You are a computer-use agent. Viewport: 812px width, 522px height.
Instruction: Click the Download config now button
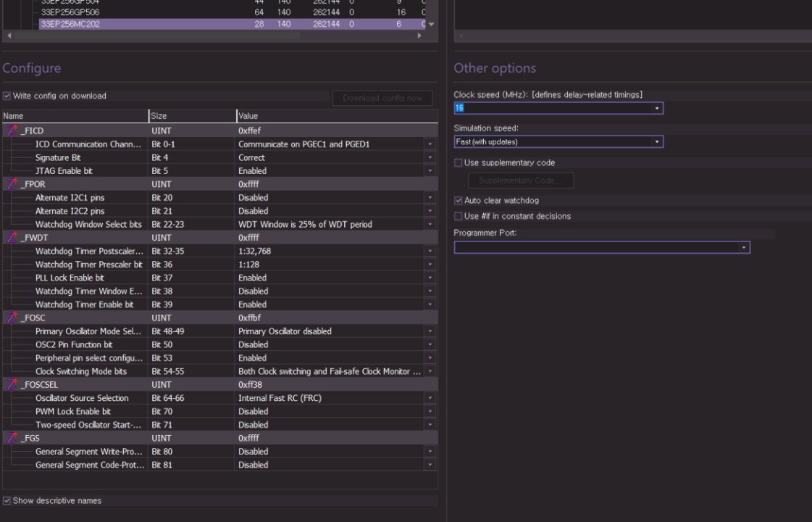pyautogui.click(x=382, y=99)
